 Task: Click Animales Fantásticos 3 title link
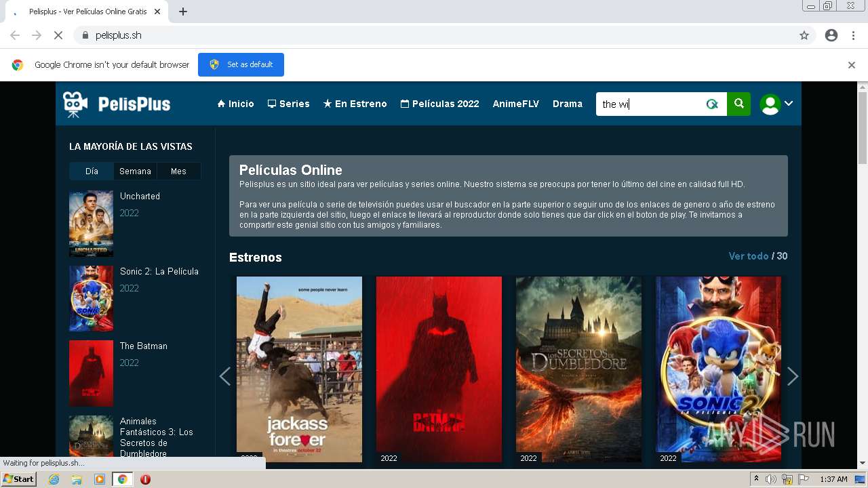157,437
